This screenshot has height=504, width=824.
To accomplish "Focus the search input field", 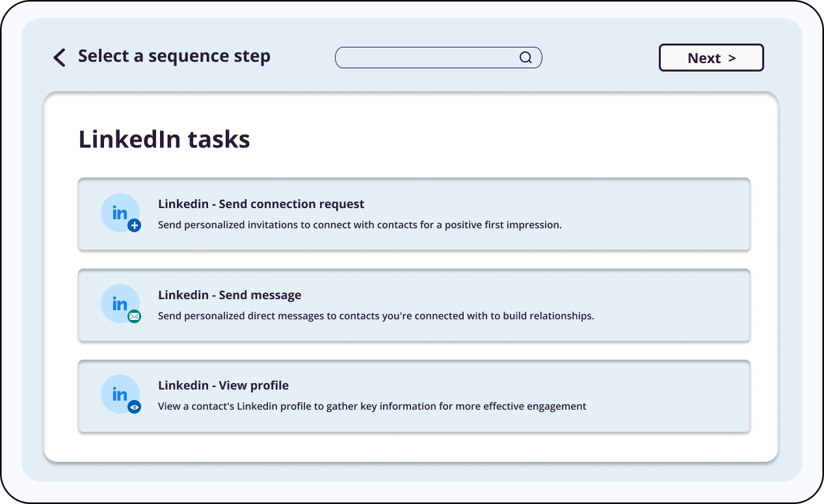I will pos(426,58).
